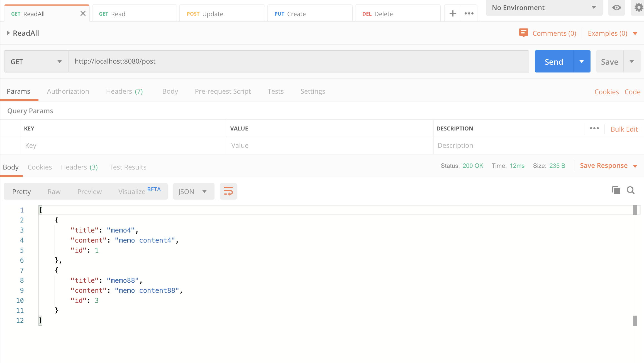
Task: Click the blue Send button
Action: coord(554,61)
